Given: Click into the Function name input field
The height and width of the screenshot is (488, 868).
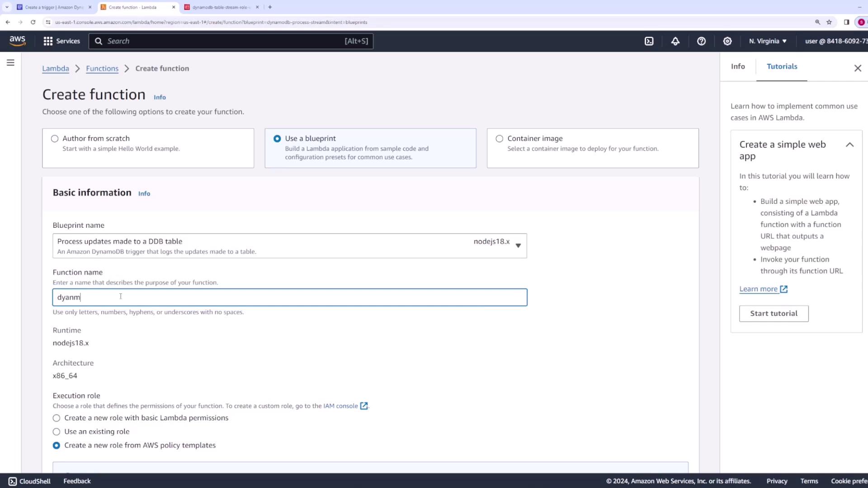Looking at the screenshot, I should (x=289, y=297).
